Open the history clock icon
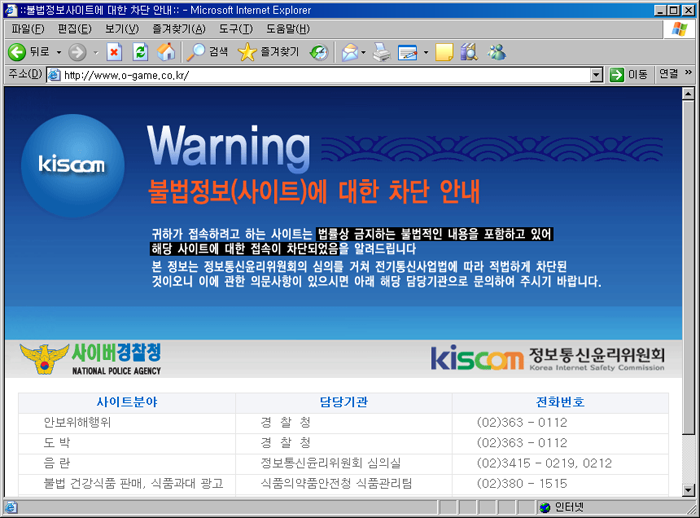This screenshot has width=700, height=518. 319,52
